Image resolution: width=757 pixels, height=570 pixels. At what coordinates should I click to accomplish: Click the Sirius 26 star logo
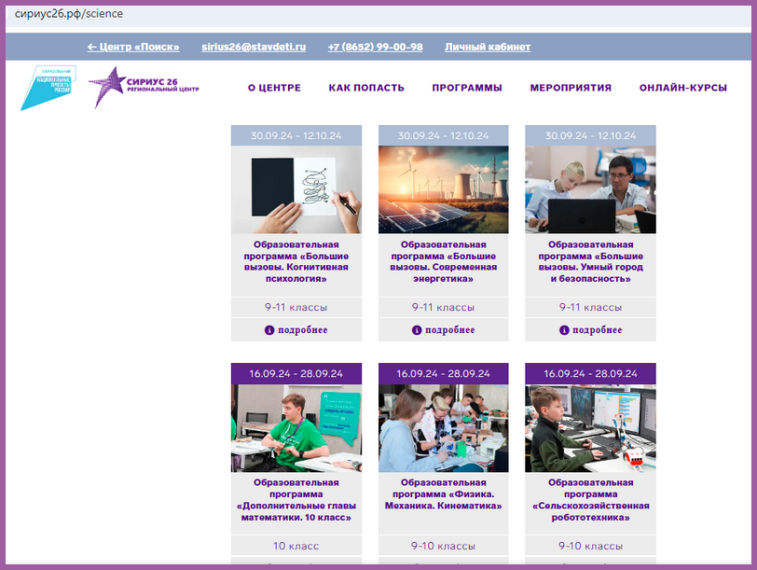point(144,87)
